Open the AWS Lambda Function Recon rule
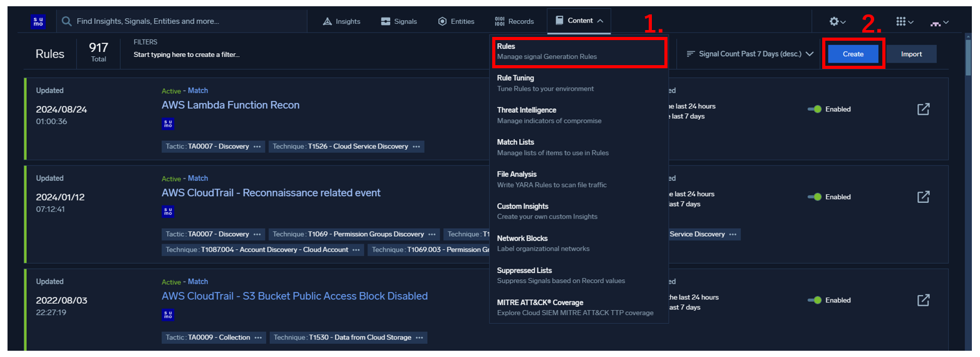The width and height of the screenshot is (980, 357). [x=230, y=105]
